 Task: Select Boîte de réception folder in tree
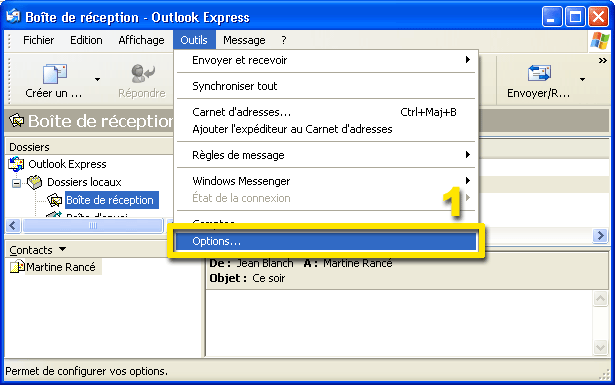[112, 200]
